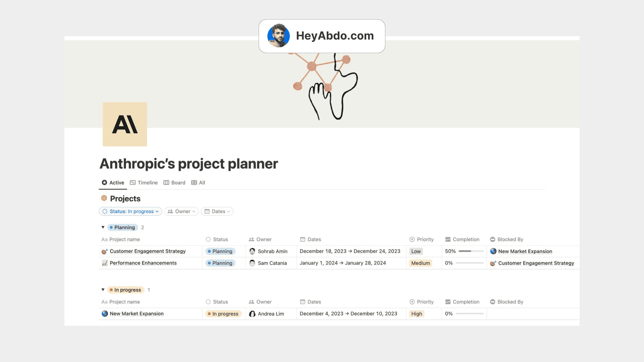Click New Market Expansion blocked-by link
Viewport: 644px width, 362px height.
click(524, 251)
